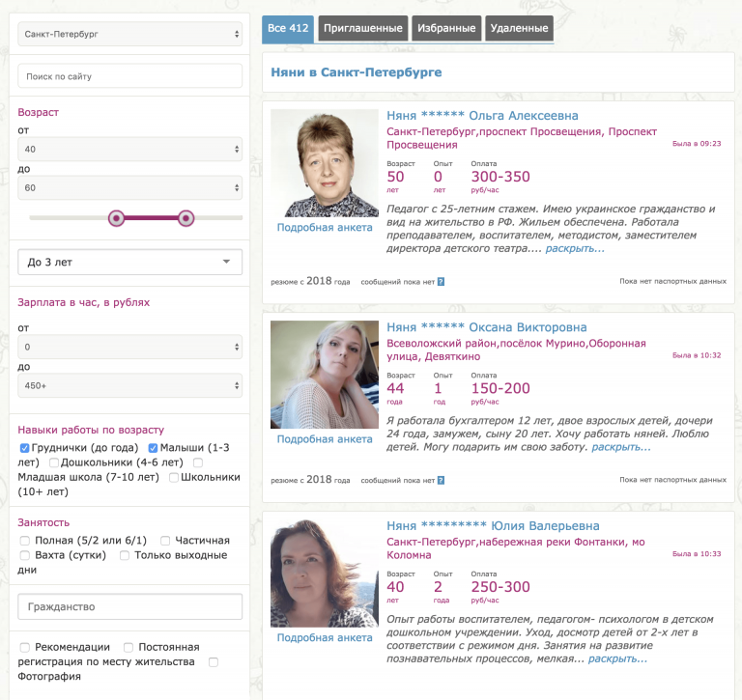Click the '150-200' hourly rate value
The image size is (742, 700).
pos(500,388)
